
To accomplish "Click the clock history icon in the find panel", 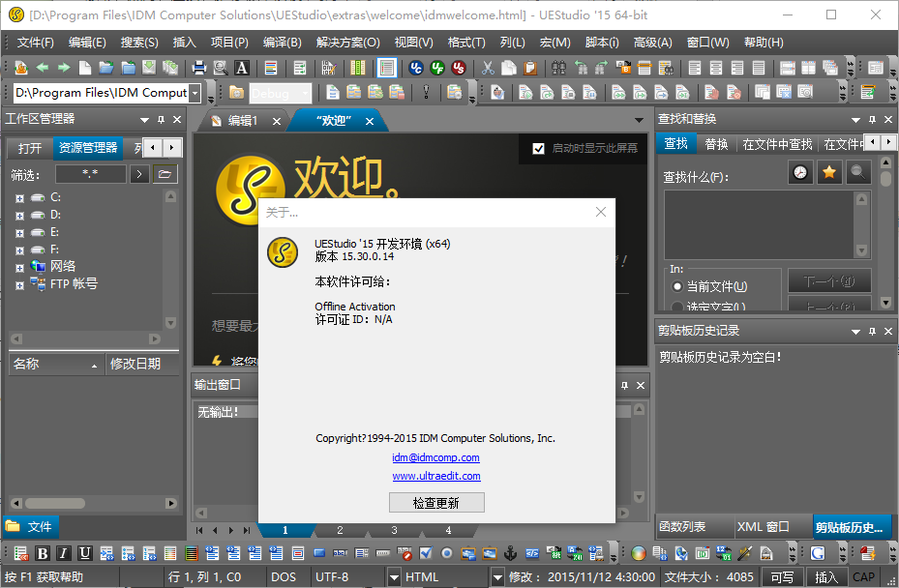I will [x=800, y=172].
